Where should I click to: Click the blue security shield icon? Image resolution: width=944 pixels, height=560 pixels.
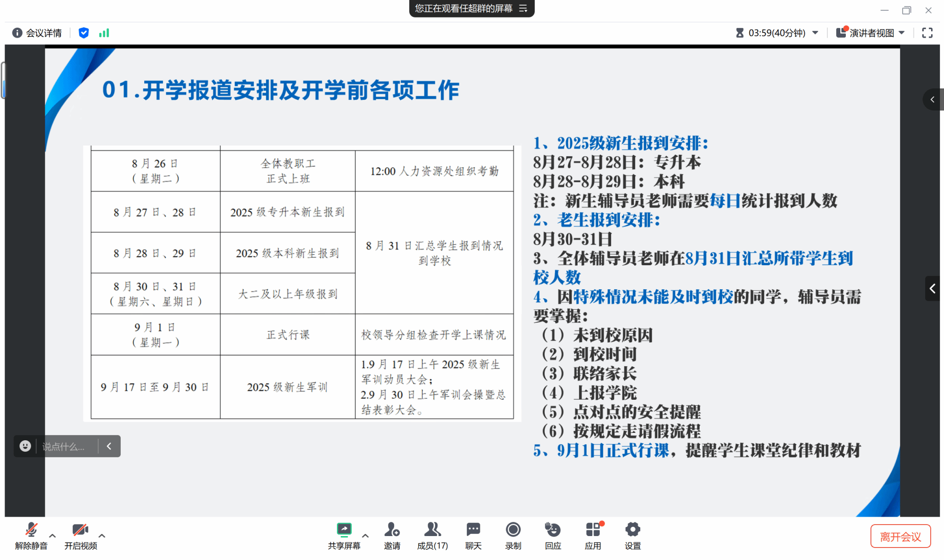coord(83,33)
